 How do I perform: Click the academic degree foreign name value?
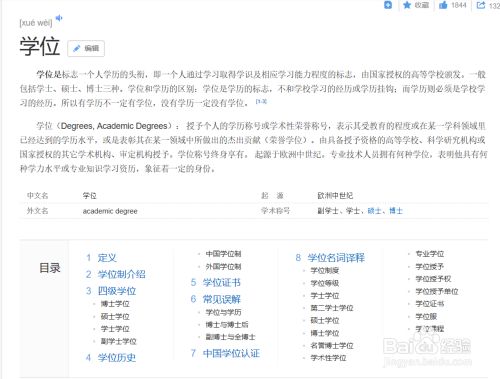[x=110, y=211]
